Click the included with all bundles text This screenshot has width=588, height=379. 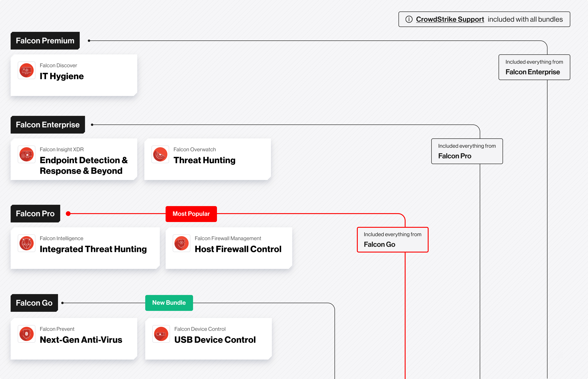coord(525,19)
